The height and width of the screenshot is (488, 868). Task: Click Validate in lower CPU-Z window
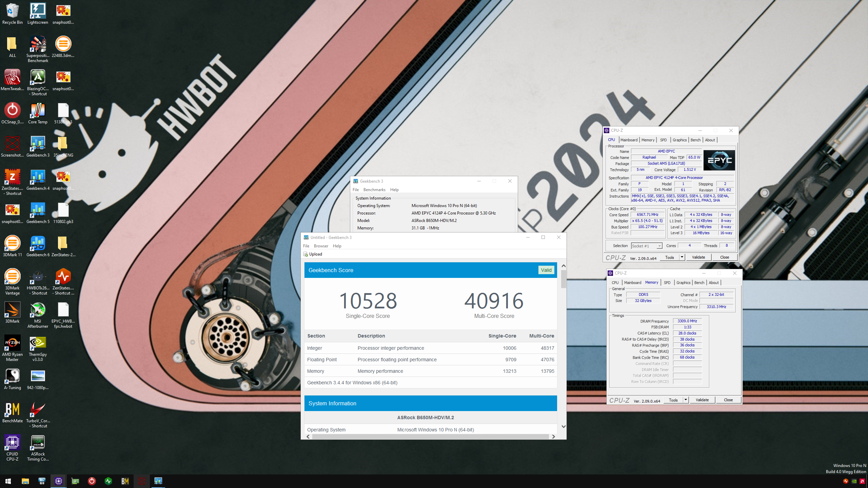702,400
